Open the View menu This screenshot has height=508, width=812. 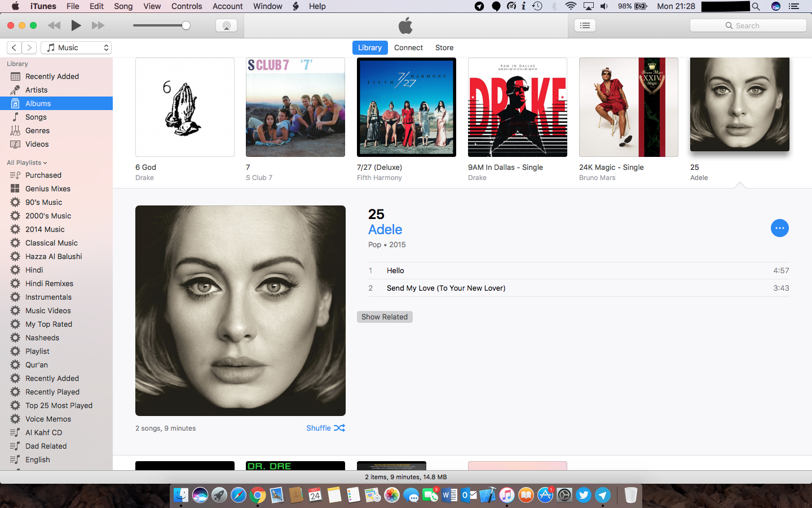(x=152, y=6)
